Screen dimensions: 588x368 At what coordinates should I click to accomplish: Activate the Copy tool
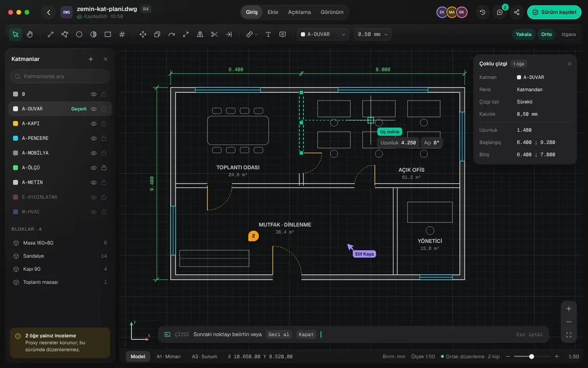coord(157,34)
